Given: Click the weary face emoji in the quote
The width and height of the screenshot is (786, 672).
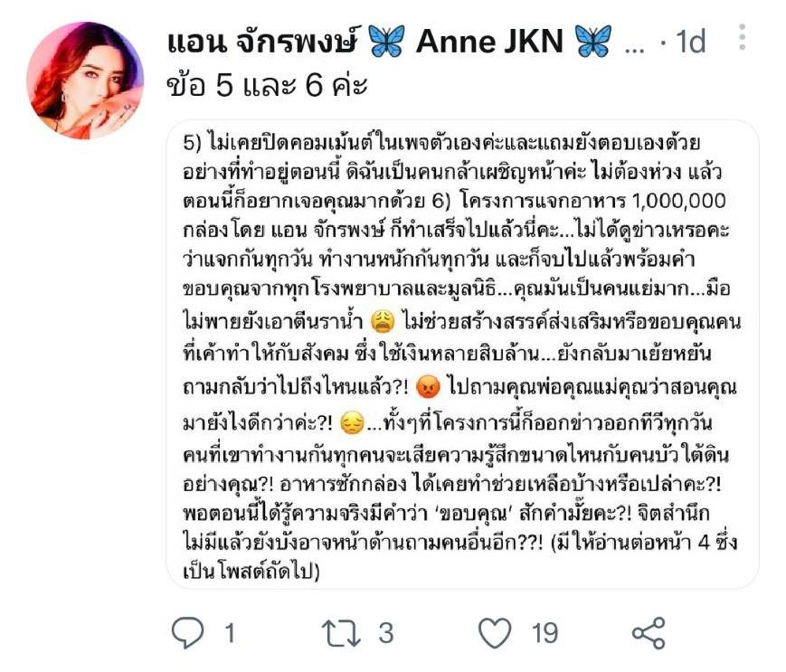Looking at the screenshot, I should point(382,322).
